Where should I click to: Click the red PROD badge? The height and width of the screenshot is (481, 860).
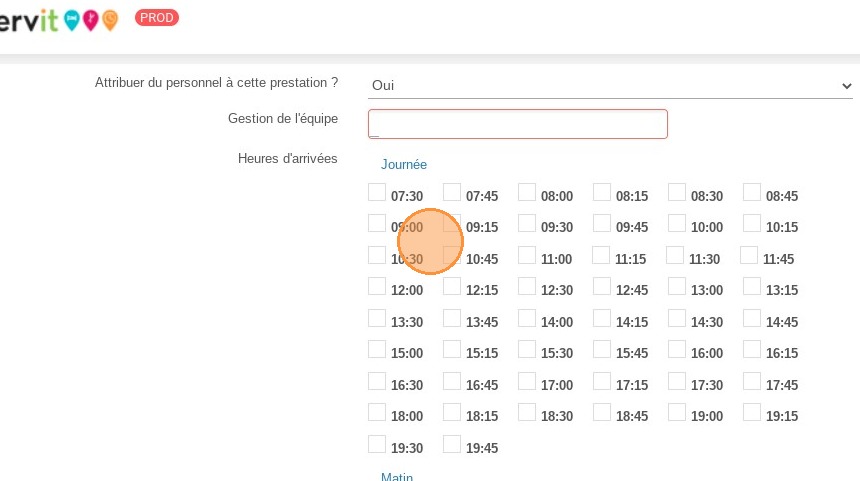pos(157,18)
